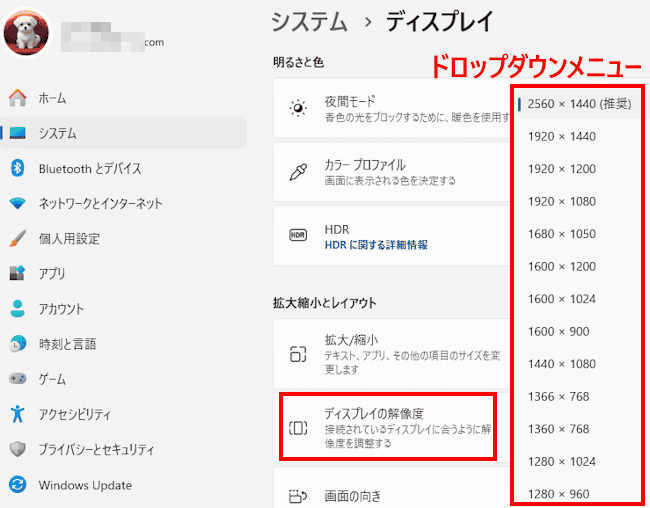Select 2560 × 1440 (推奨) resolution
The height and width of the screenshot is (508, 650).
[579, 104]
